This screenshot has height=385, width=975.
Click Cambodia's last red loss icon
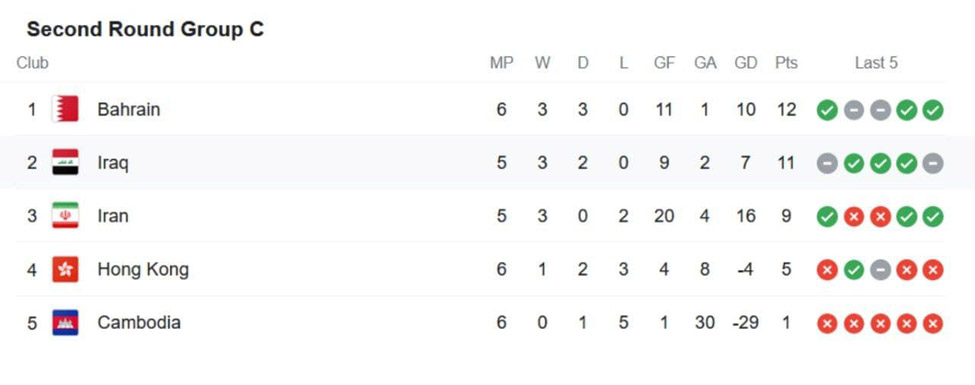point(933,324)
